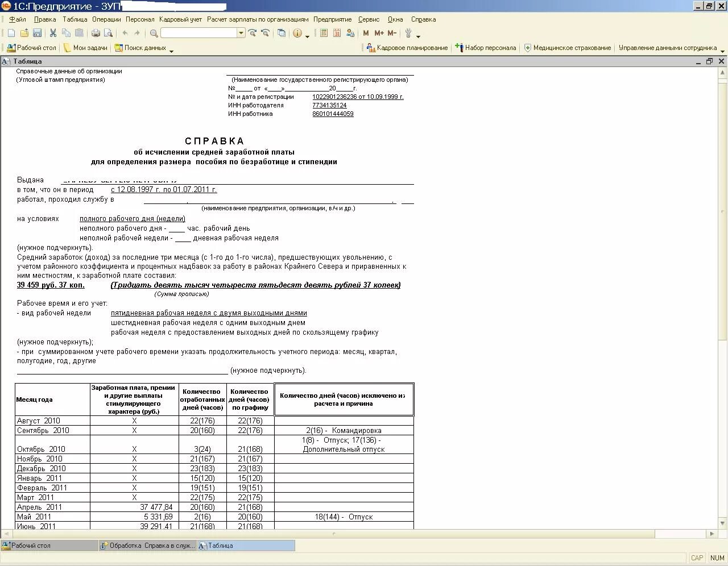The width and height of the screenshot is (728, 566).
Task: Open the Окна menu
Action: coord(395,19)
